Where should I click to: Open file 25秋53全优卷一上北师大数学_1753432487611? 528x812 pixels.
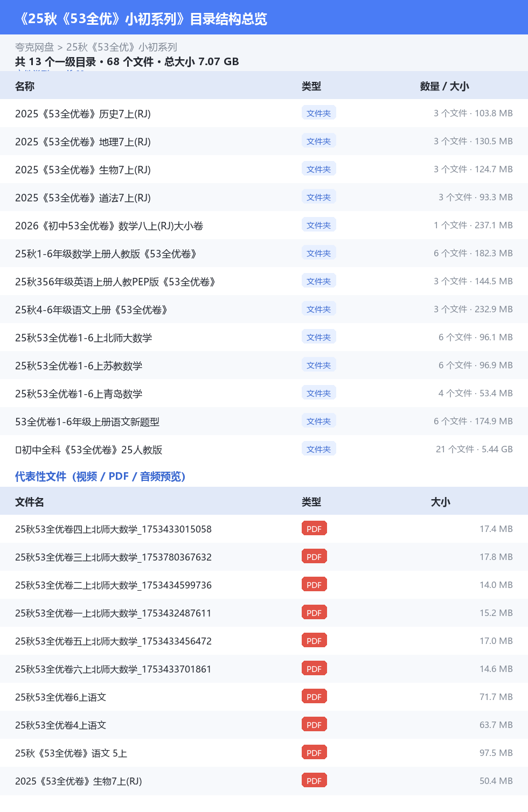113,613
